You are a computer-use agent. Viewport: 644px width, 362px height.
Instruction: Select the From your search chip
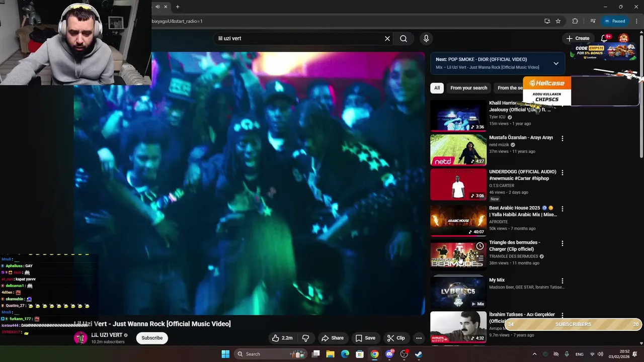(469, 88)
